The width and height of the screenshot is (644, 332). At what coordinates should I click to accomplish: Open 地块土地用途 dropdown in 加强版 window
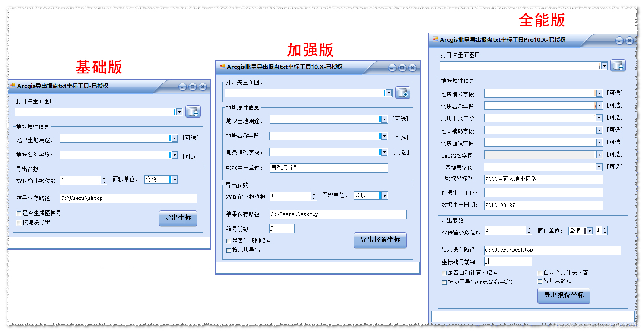pos(384,119)
